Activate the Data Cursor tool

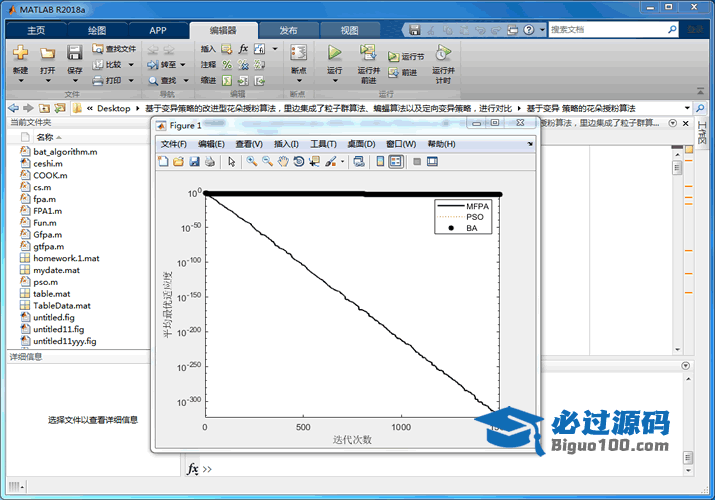[x=314, y=161]
